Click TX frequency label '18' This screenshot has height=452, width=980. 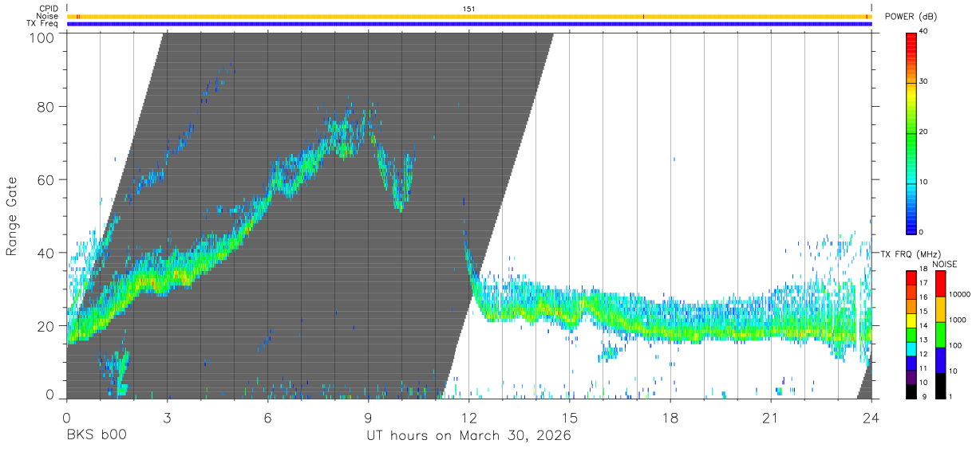(923, 270)
